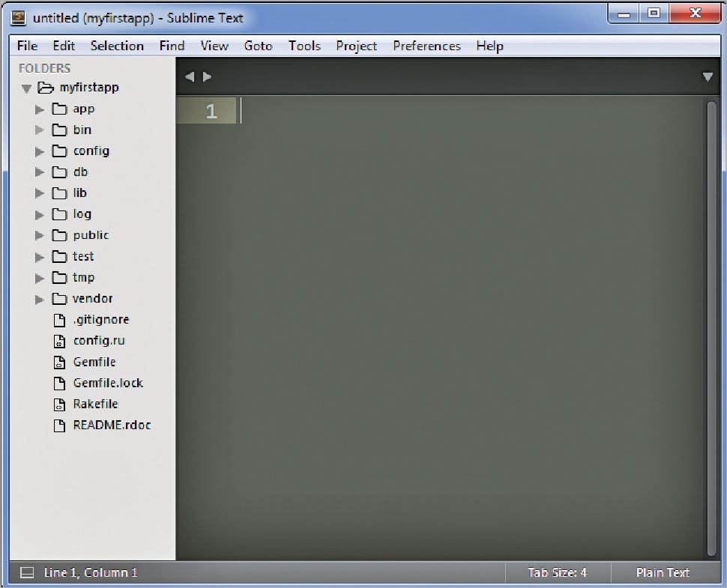Open the Preferences menu
This screenshot has height=588, width=727.
426,46
